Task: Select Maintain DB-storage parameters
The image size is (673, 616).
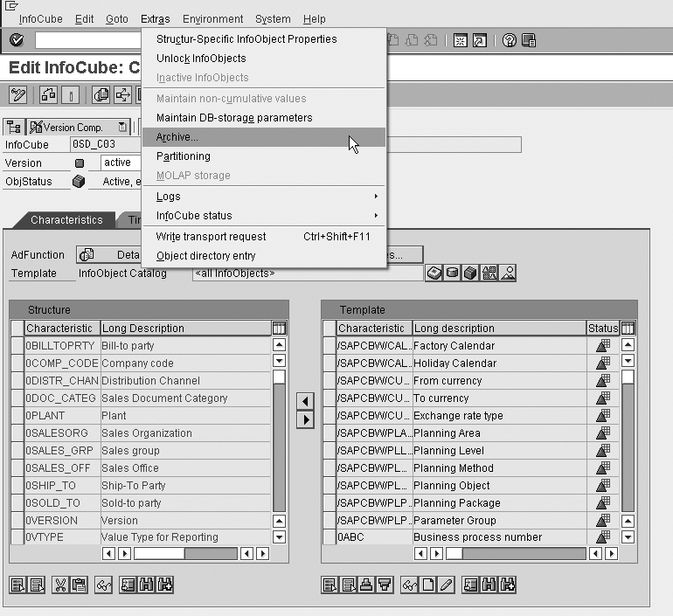Action: pos(264,118)
